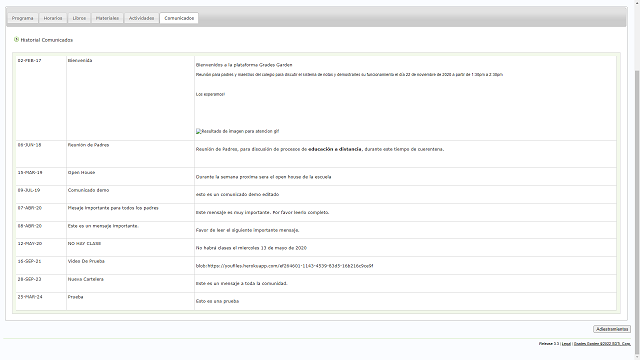Open the Programa tab

pos(22,18)
